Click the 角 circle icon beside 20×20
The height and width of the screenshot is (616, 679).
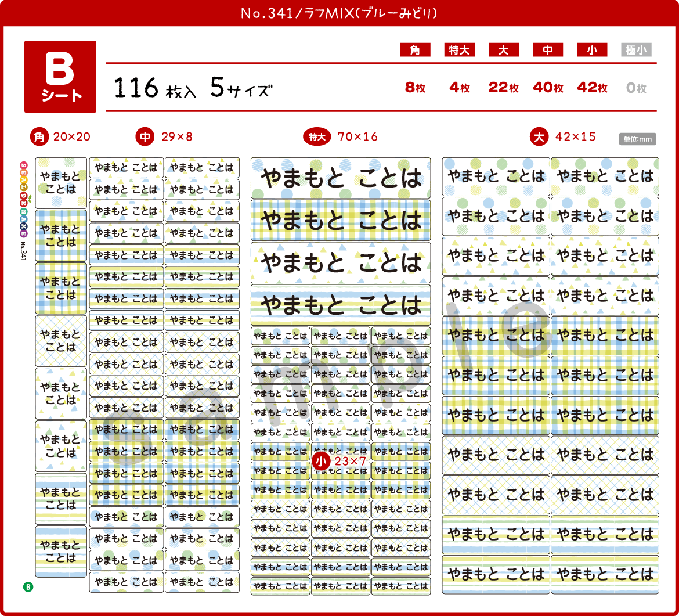[x=39, y=137]
